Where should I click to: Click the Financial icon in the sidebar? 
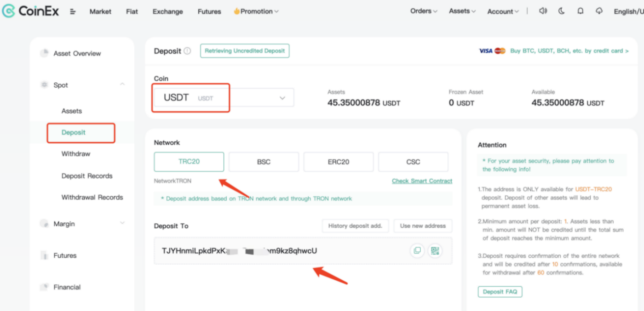[44, 287]
